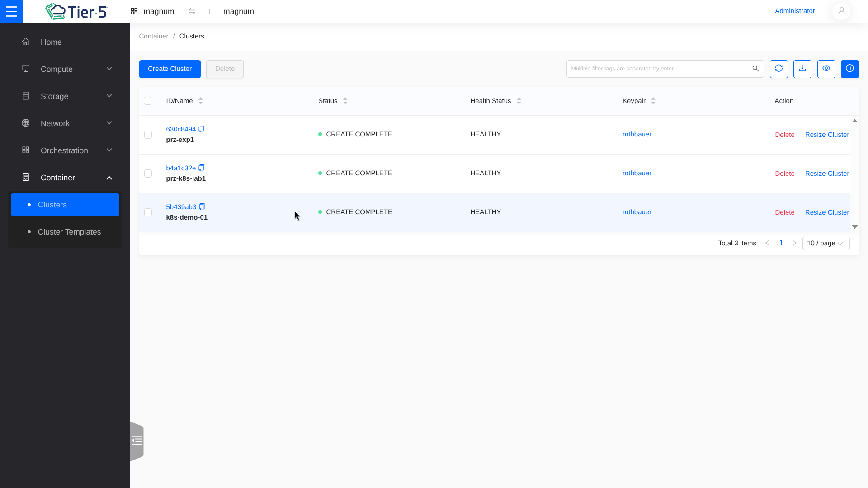Screen dimensions: 868x488
Task: Check the prz-exp1 row checkbox
Action: pos(148,135)
